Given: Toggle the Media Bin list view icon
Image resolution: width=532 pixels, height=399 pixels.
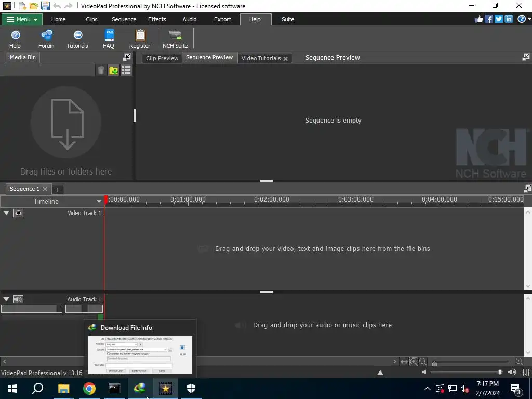Looking at the screenshot, I should pyautogui.click(x=126, y=70).
